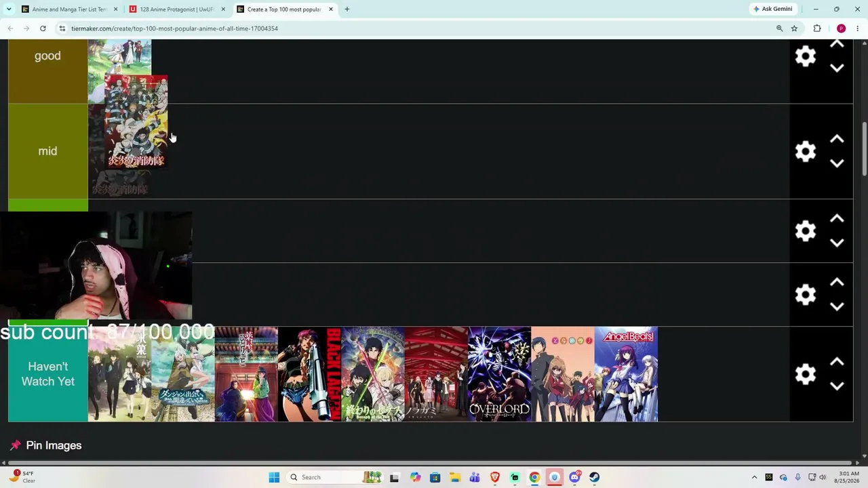Open settings gear for the Haven't Watch Yet tier
Image resolution: width=868 pixels, height=488 pixels.
pos(806,374)
